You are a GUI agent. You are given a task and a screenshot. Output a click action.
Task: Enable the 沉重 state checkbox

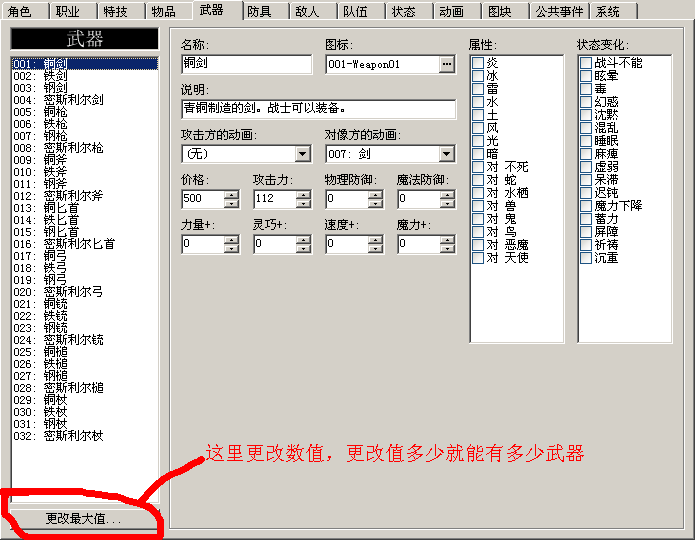pos(586,258)
